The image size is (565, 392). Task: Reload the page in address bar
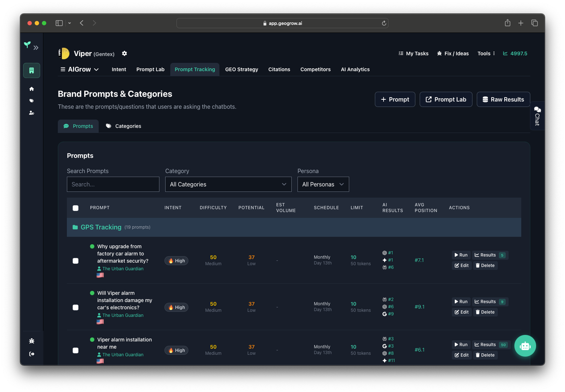384,23
